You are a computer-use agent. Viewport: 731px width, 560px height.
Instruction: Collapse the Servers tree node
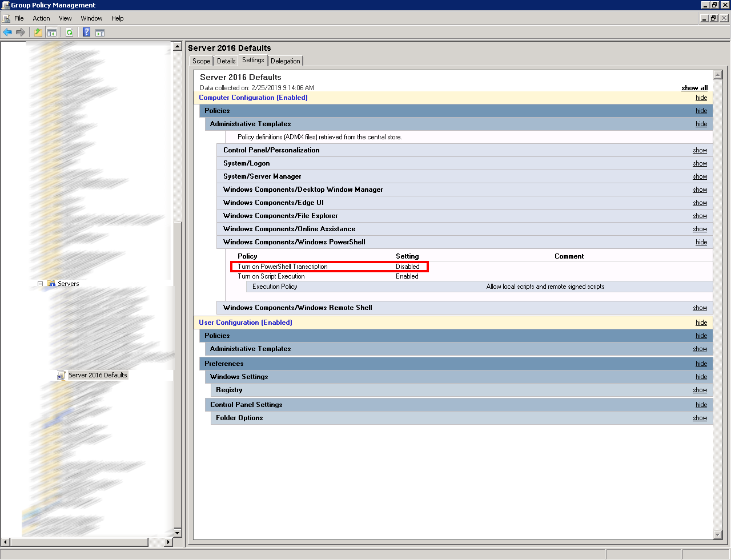41,284
